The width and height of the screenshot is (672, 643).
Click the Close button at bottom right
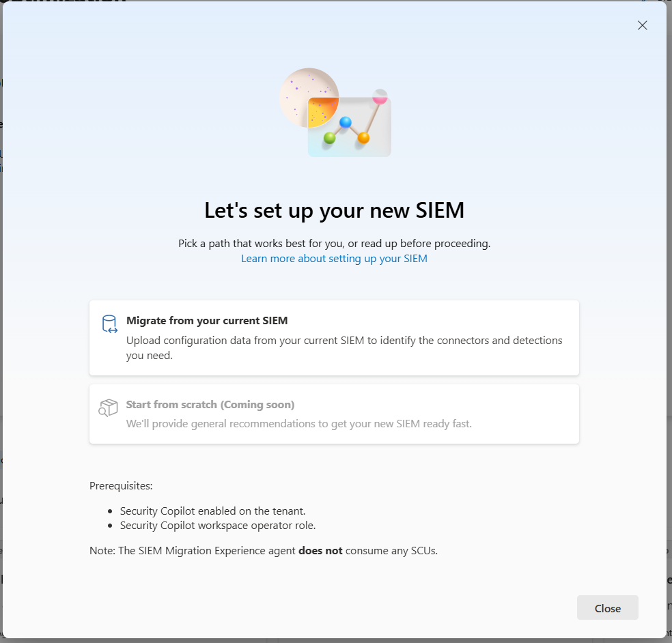coord(607,608)
